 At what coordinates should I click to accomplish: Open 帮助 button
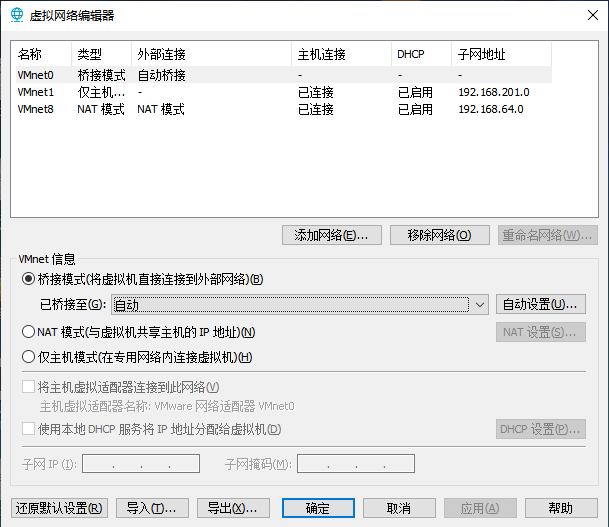click(x=561, y=508)
